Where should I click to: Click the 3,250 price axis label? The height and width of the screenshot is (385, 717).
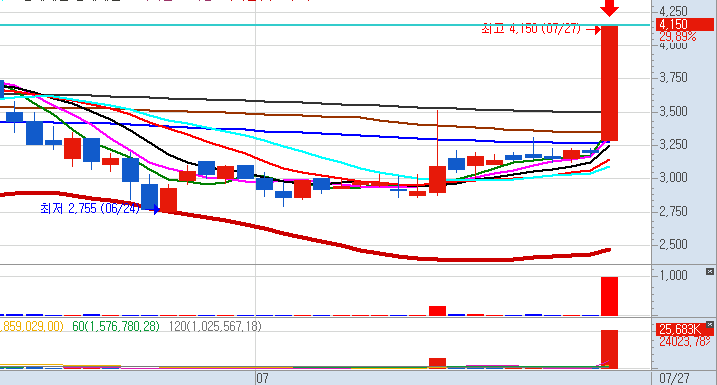(x=673, y=144)
